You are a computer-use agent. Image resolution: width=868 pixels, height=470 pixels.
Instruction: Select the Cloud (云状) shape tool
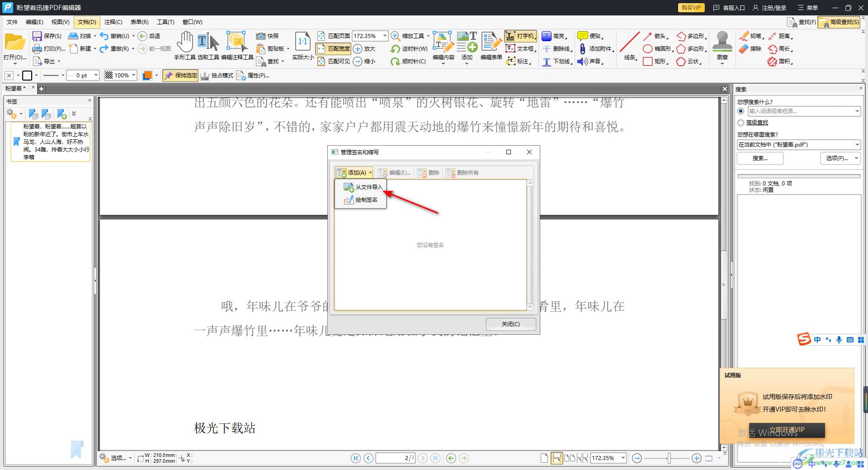tap(689, 62)
